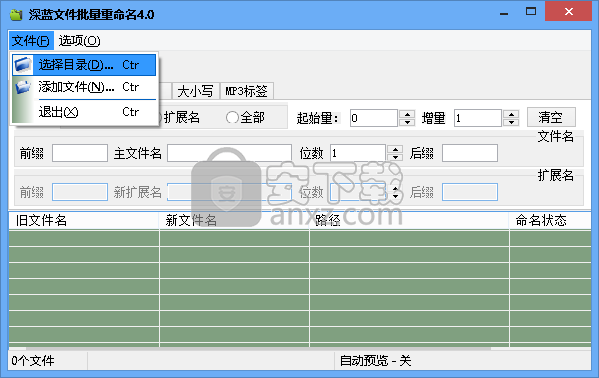Select the 扩展名 radio option
Image resolution: width=599 pixels, height=378 pixels.
coord(180,117)
